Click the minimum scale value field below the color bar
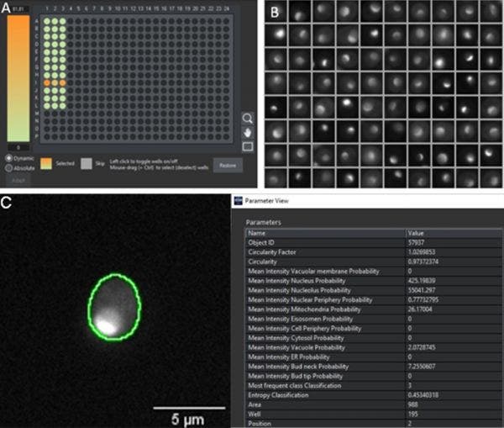The height and width of the screenshot is (428, 504). click(x=18, y=149)
